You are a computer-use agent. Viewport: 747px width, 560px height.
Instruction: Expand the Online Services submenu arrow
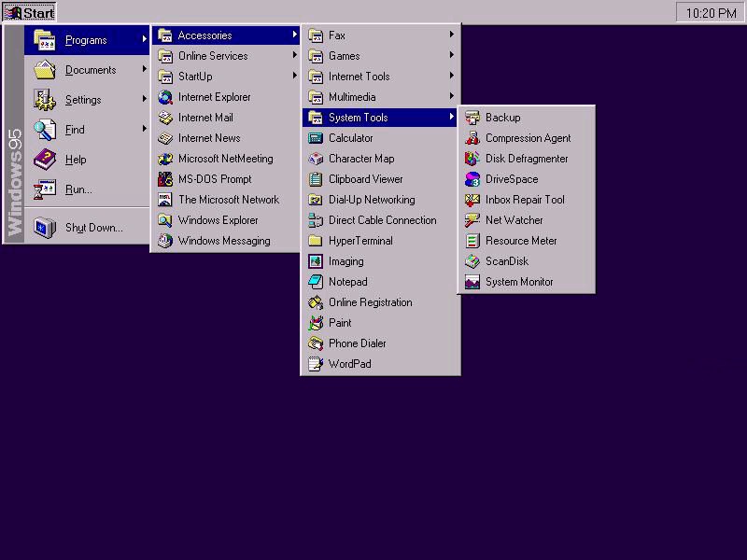[294, 56]
